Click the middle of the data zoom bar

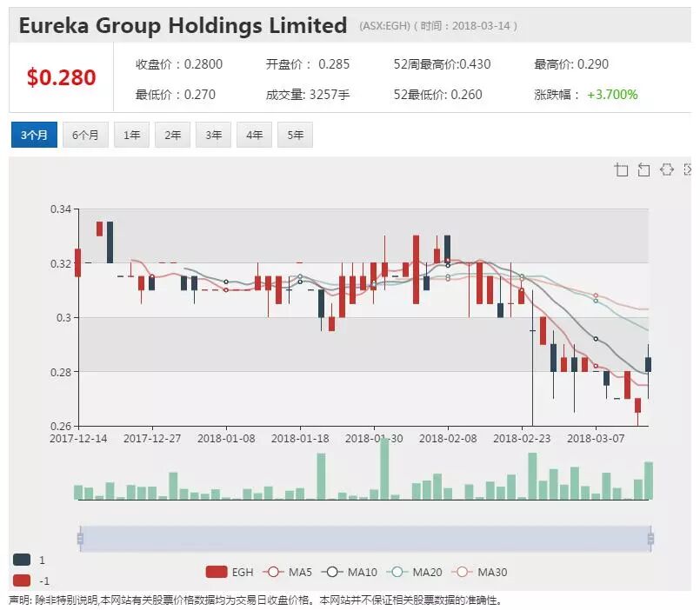click(x=365, y=539)
